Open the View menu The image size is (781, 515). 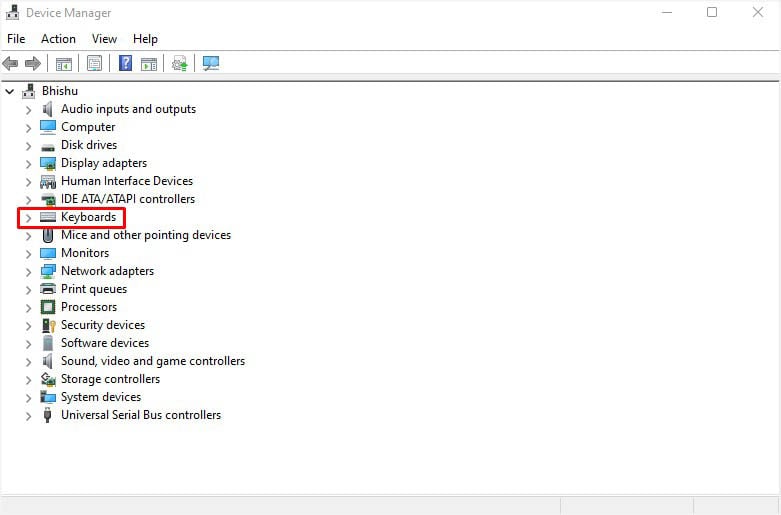[104, 39]
